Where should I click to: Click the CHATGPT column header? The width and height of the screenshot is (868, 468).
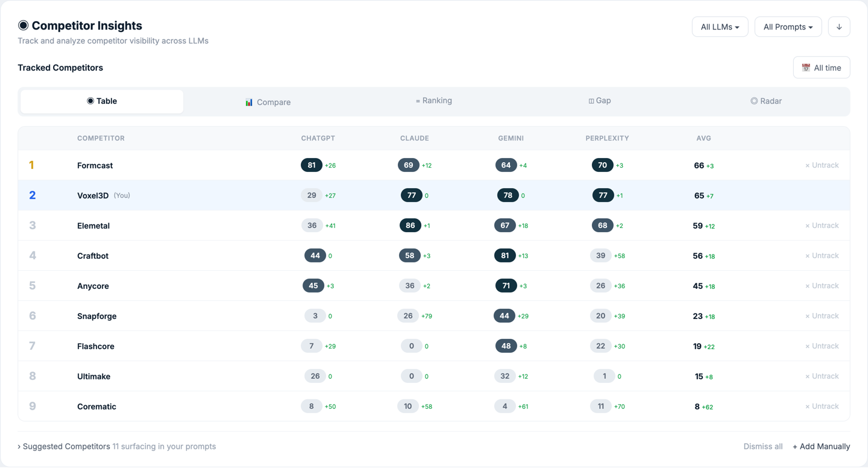pyautogui.click(x=318, y=138)
